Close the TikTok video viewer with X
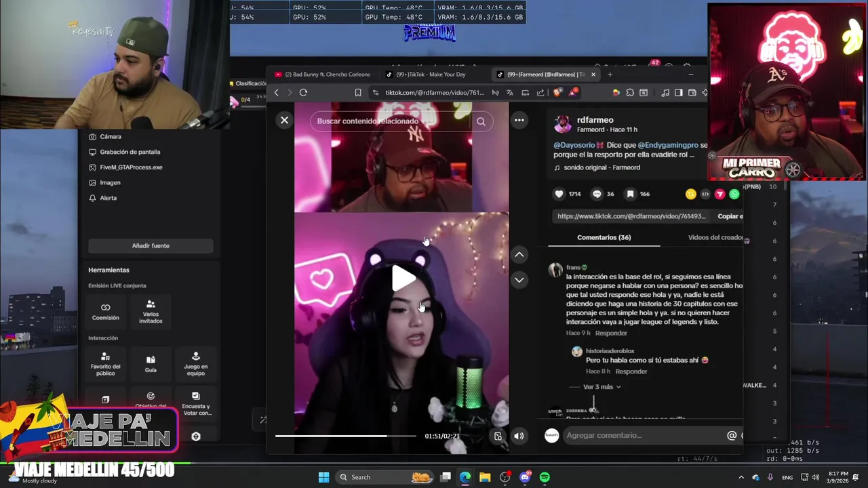This screenshot has width=868, height=488. [284, 120]
